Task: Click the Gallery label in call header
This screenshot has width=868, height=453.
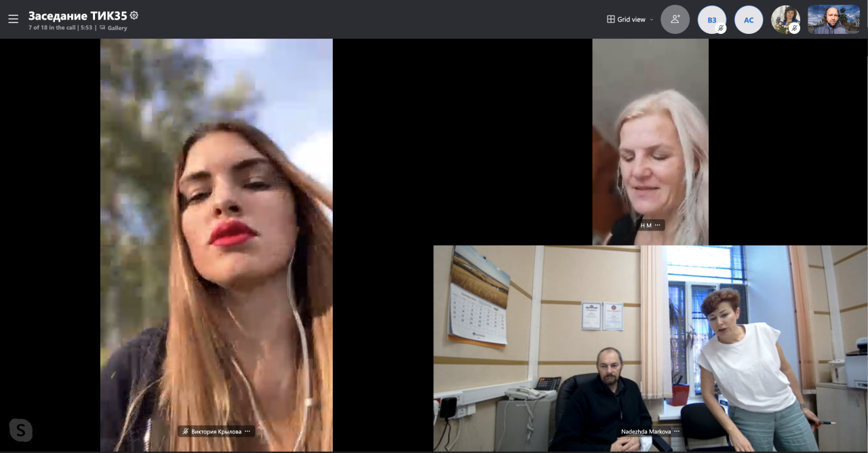Action: point(117,28)
